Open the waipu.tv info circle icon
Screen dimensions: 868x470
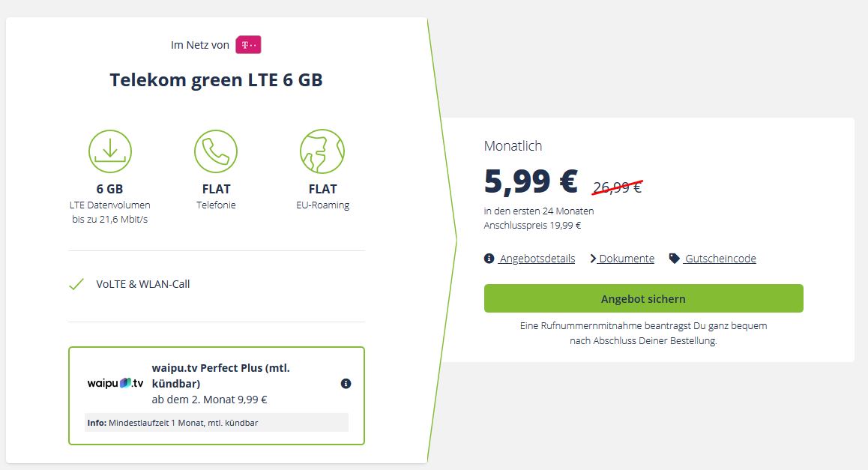[346, 384]
